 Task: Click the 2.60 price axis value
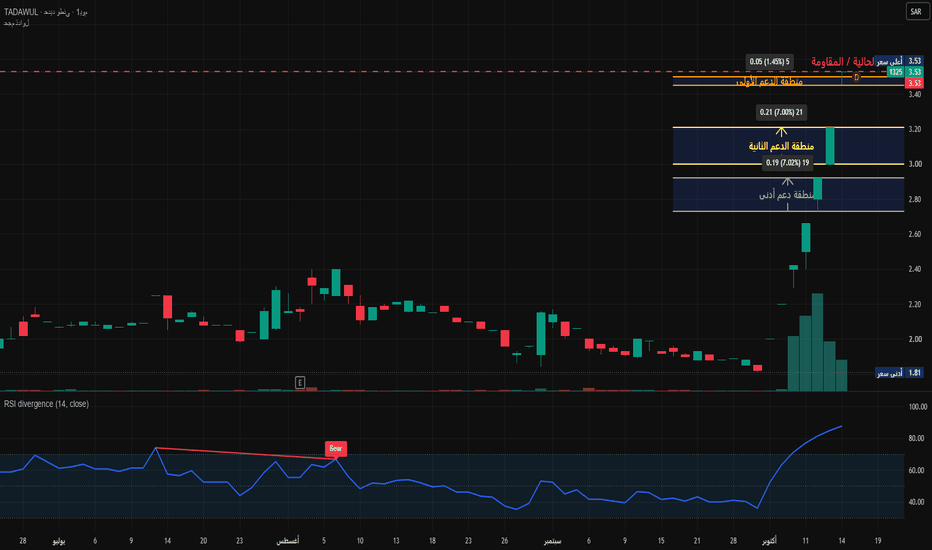coord(914,234)
